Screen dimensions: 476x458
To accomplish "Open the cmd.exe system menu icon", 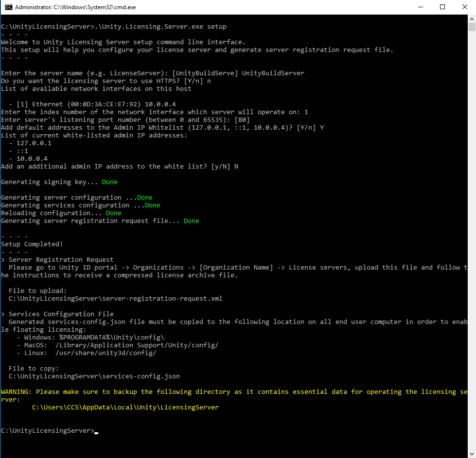I will coord(8,7).
